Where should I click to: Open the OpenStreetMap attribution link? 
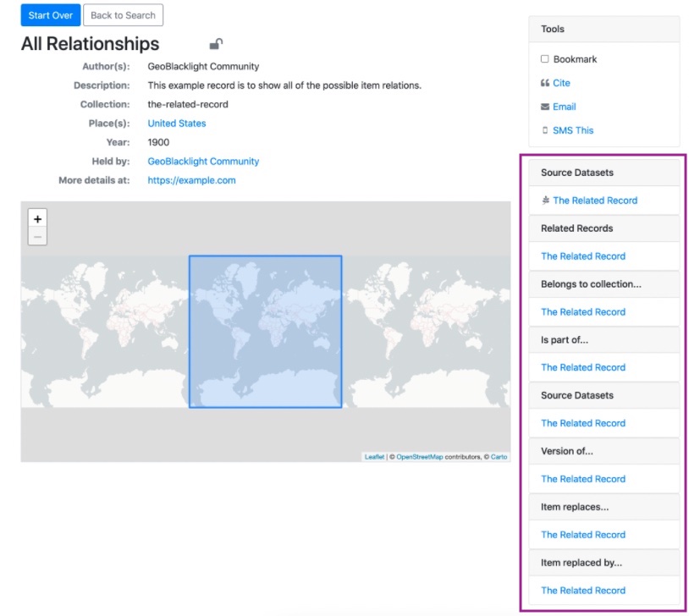419,457
